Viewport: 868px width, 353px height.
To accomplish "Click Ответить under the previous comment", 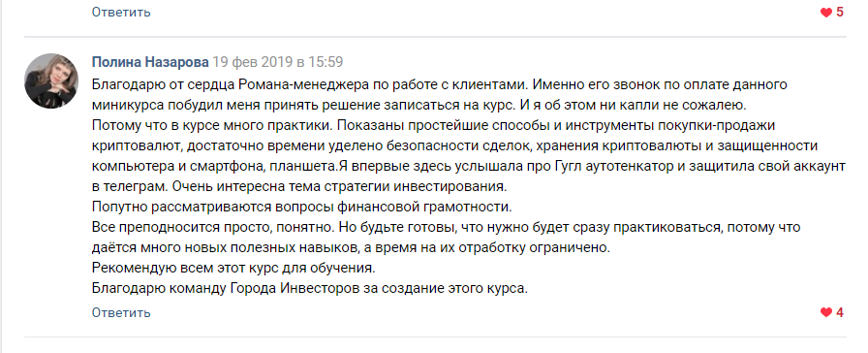I will pyautogui.click(x=121, y=13).
